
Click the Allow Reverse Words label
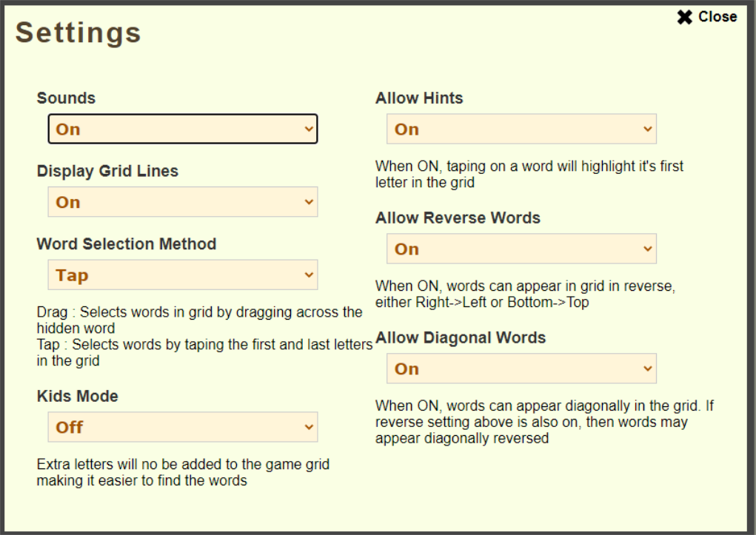[458, 218]
